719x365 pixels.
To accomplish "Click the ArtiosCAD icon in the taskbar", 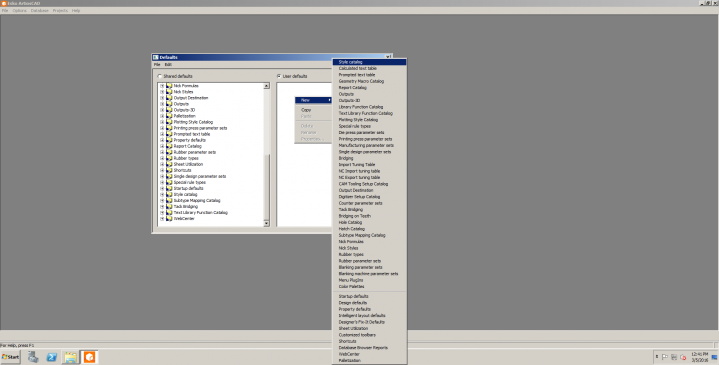I will [x=89, y=357].
